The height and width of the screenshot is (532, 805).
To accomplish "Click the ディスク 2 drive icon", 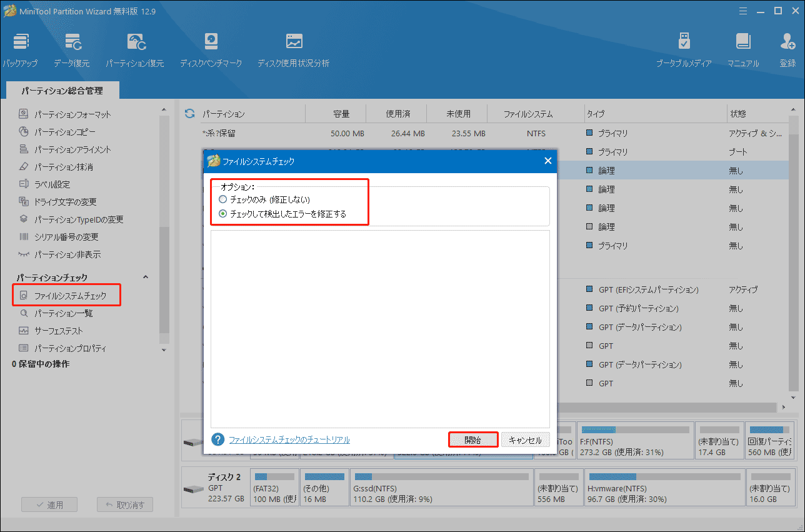I will tap(193, 488).
